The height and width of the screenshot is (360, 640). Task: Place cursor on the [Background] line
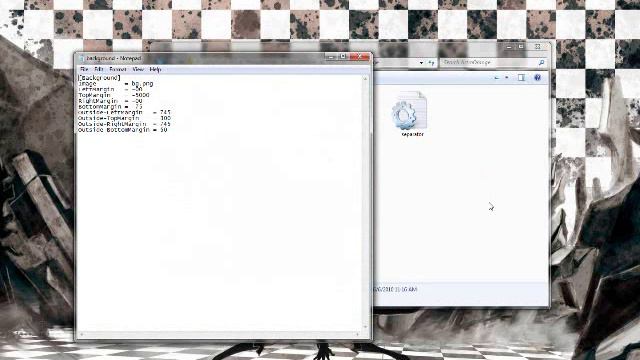point(99,78)
